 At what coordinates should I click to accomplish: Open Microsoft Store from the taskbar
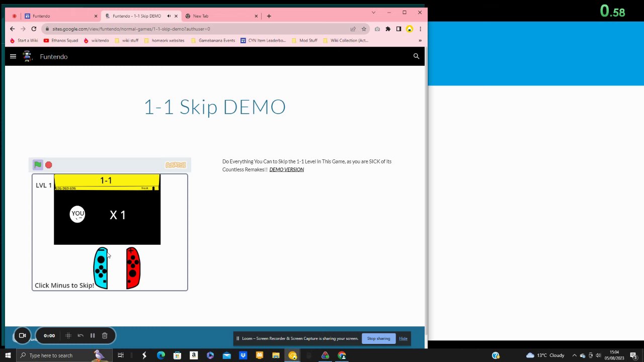pos(177,355)
